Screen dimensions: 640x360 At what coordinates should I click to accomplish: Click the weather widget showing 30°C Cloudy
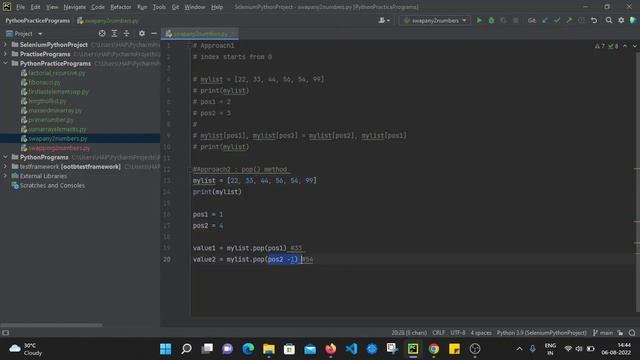[26, 349]
